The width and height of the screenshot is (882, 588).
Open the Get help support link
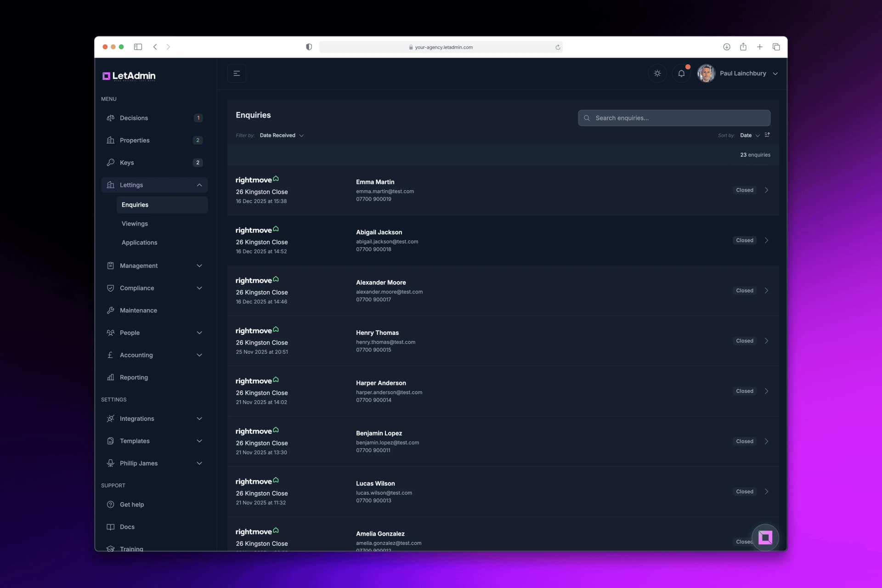point(131,504)
